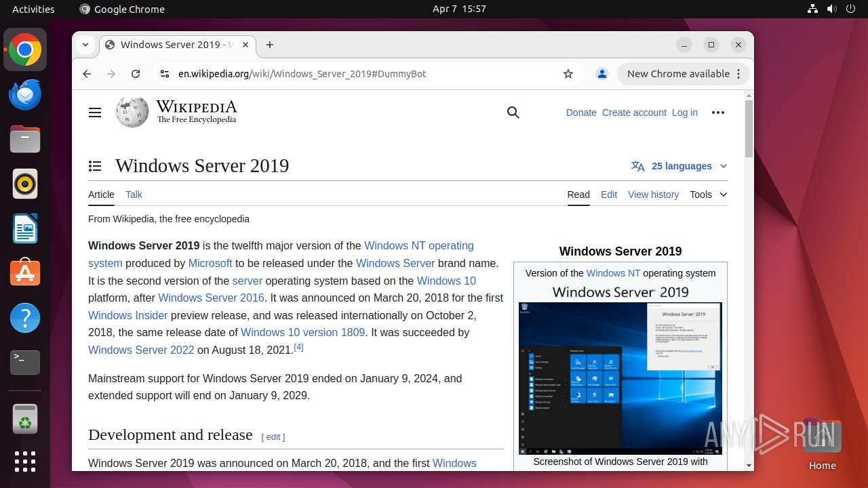Open the Chrome profile avatar icon

(601, 74)
